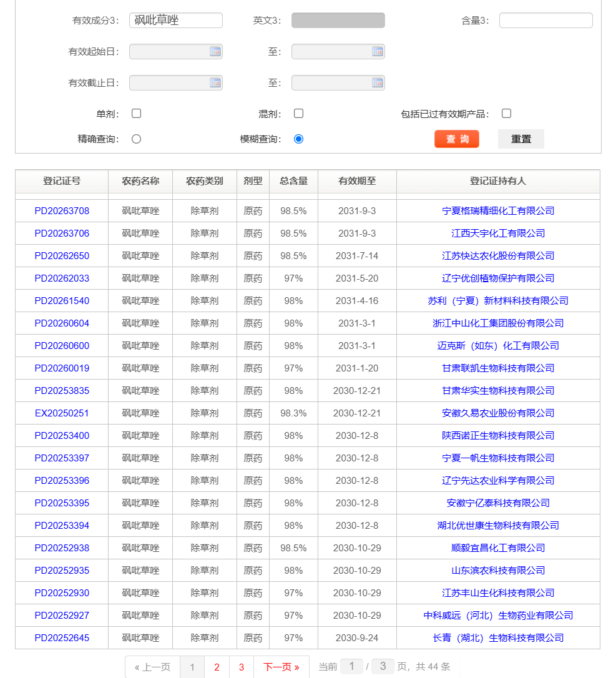Image resolution: width=616 pixels, height=678 pixels.
Task: Open holder 中科威远（河北）生物药业有限公司
Action: (x=498, y=616)
